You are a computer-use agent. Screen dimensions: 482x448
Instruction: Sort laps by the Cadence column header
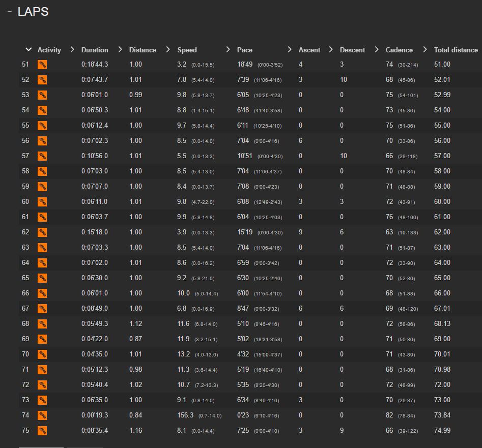(x=399, y=50)
